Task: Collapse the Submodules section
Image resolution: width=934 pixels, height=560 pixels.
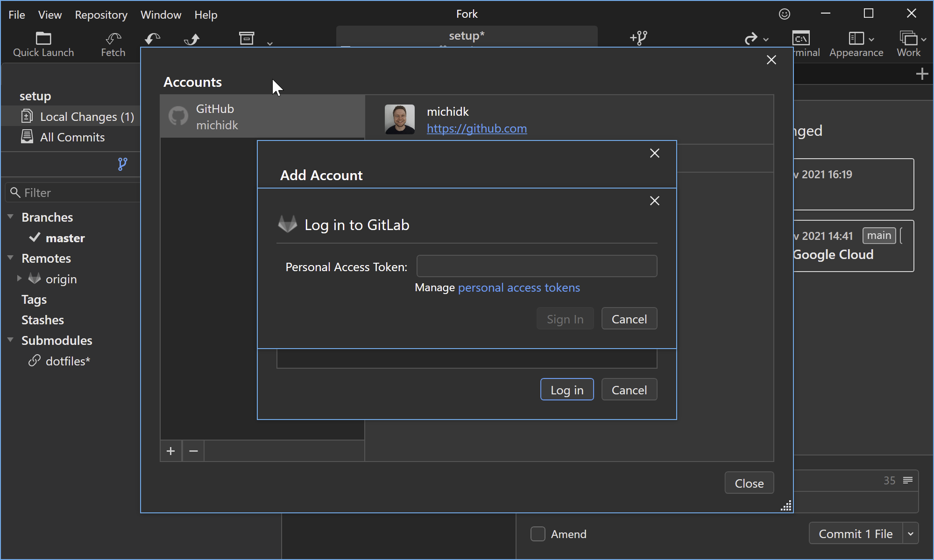Action: coord(10,340)
